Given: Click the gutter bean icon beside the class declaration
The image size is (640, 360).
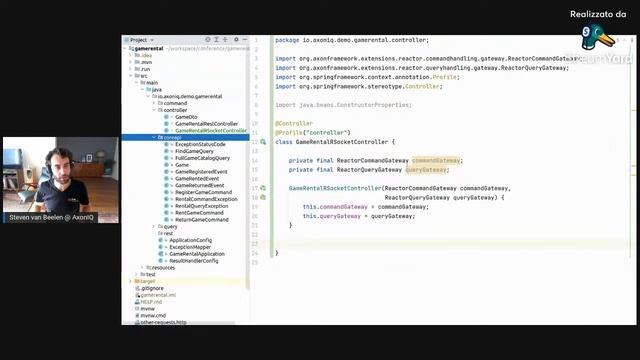Looking at the screenshot, I should 263,142.
